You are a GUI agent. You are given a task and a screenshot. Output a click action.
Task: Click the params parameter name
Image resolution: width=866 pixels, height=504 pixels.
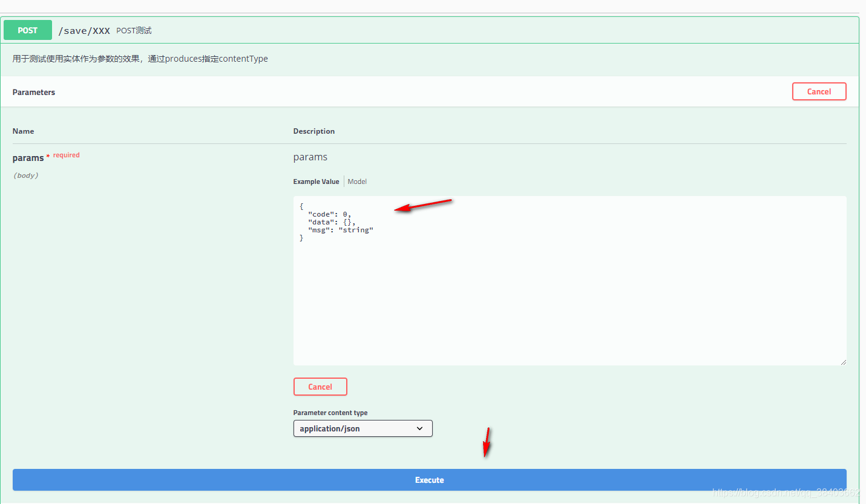coord(28,158)
